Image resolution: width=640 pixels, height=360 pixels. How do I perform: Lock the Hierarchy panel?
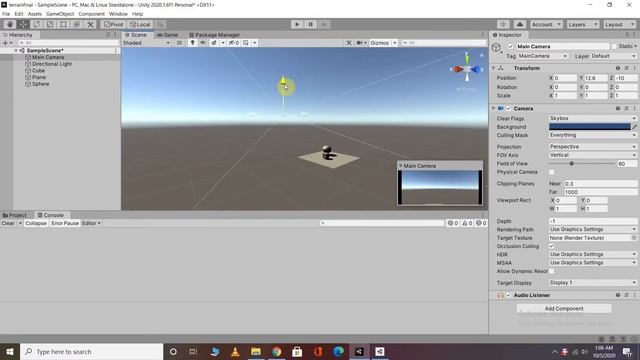click(108, 35)
